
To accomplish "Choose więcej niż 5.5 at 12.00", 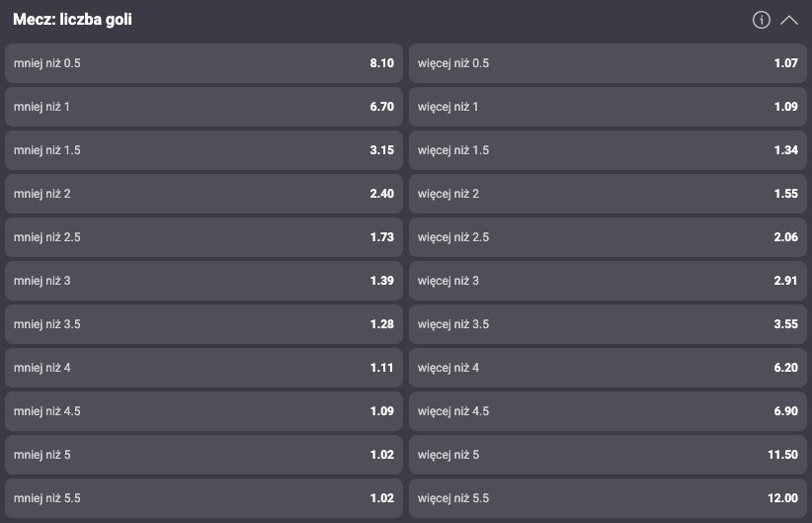I will pyautogui.click(x=608, y=498).
